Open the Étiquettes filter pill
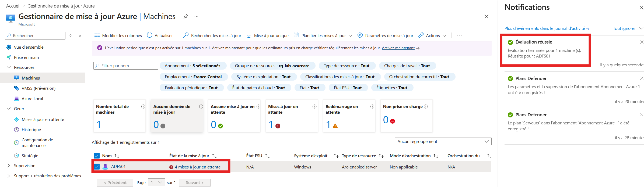This screenshot has height=187, width=644. (392, 88)
